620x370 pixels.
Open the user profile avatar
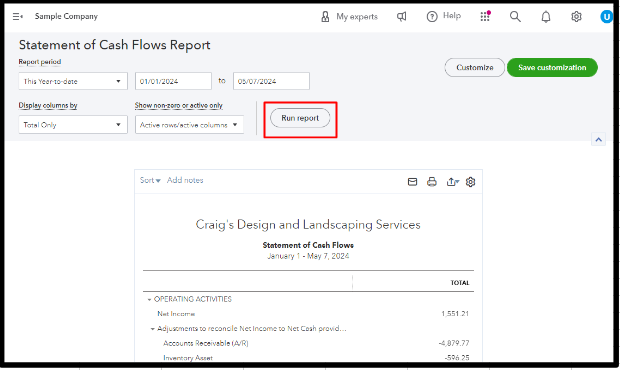click(x=606, y=17)
